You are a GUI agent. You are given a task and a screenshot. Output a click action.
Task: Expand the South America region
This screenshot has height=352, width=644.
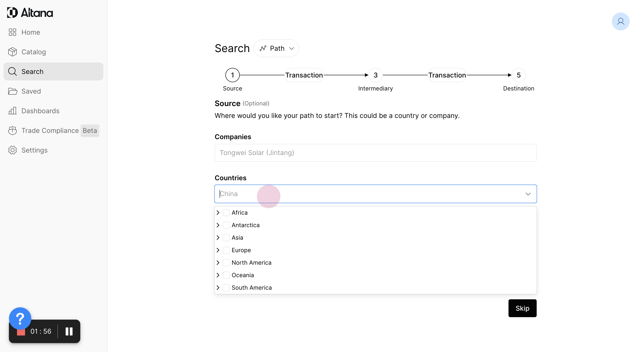click(x=218, y=288)
